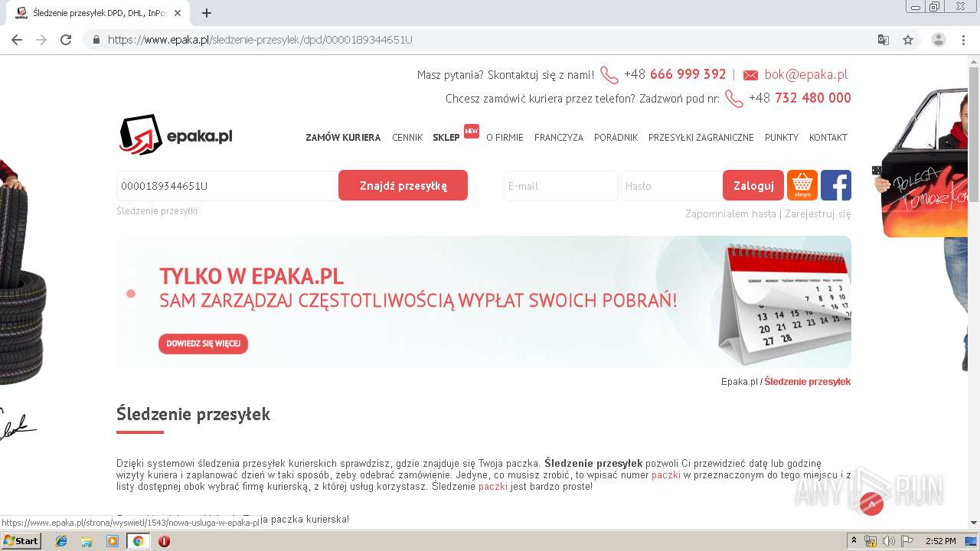Click the Zapomniałem hasła link
This screenshot has height=551, width=980.
pyautogui.click(x=730, y=214)
